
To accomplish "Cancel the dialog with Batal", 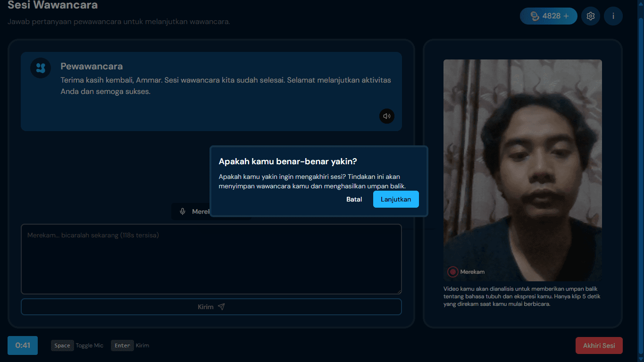I will tap(354, 199).
